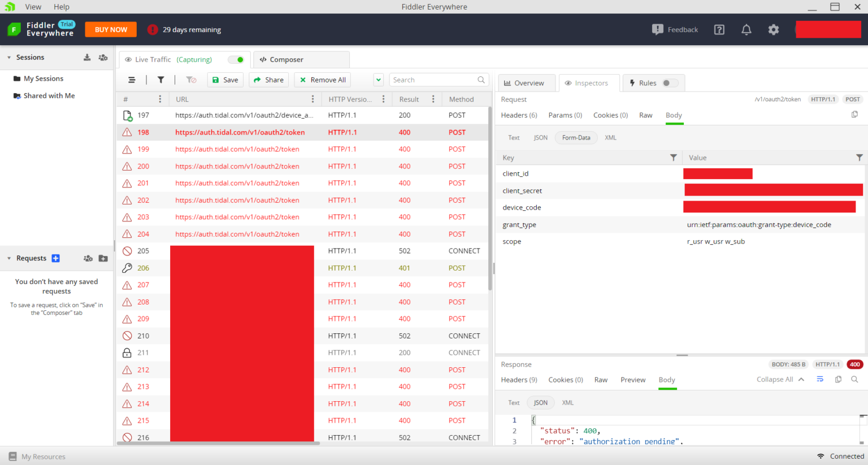
Task: Open the Help menu
Action: click(62, 7)
